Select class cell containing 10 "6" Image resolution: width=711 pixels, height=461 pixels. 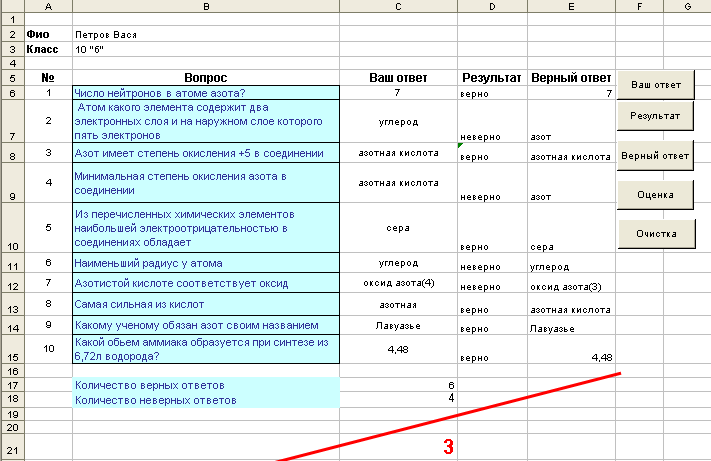click(206, 49)
